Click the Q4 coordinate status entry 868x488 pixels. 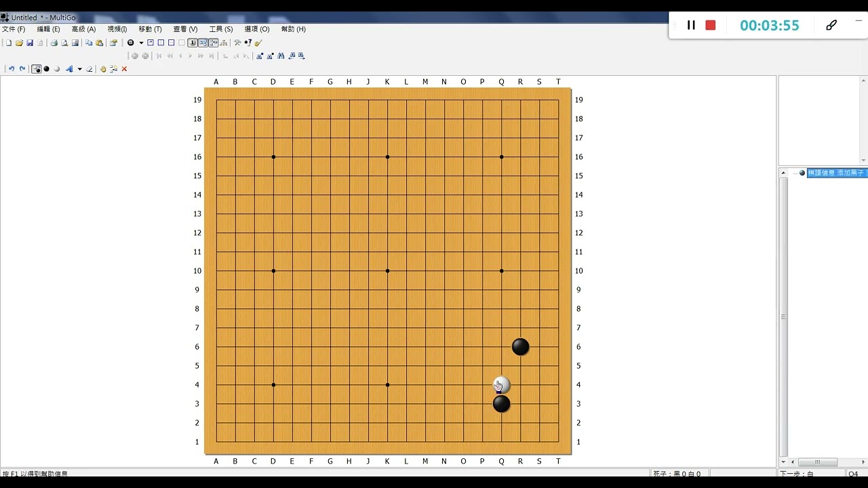(x=853, y=474)
